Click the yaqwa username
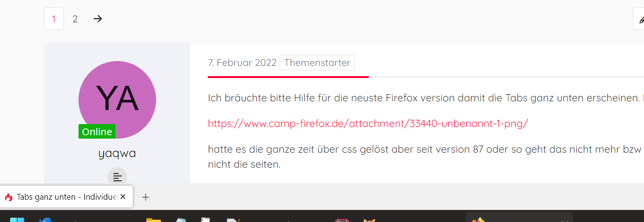Image resolution: width=644 pixels, height=222 pixels. pyautogui.click(x=117, y=154)
